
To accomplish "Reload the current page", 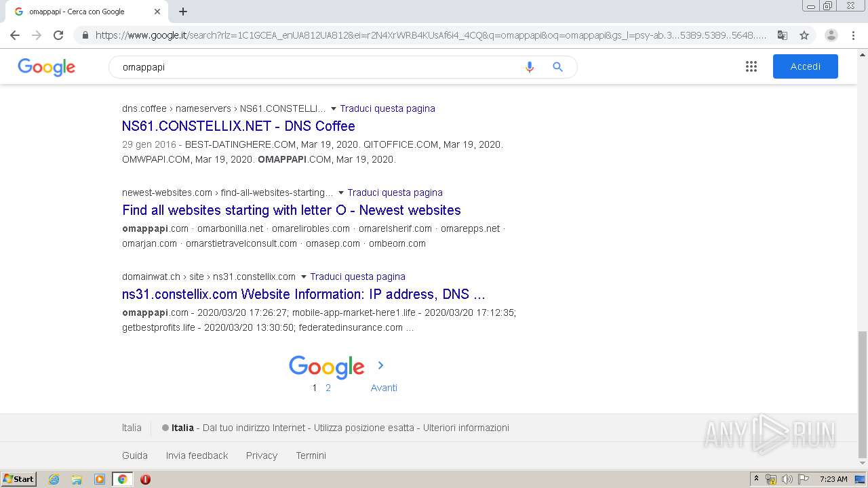I will [x=58, y=35].
